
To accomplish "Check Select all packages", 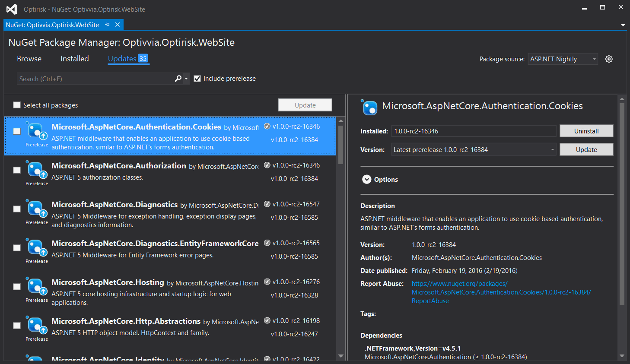I will [17, 105].
